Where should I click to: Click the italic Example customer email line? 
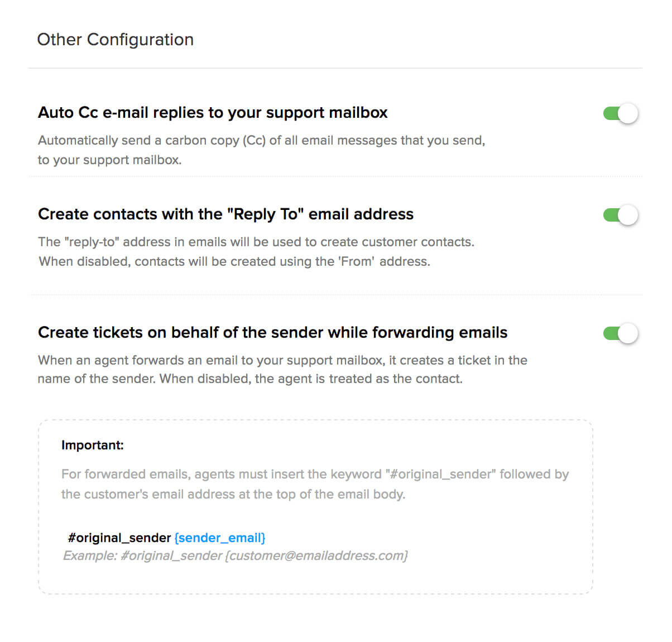[x=235, y=556]
